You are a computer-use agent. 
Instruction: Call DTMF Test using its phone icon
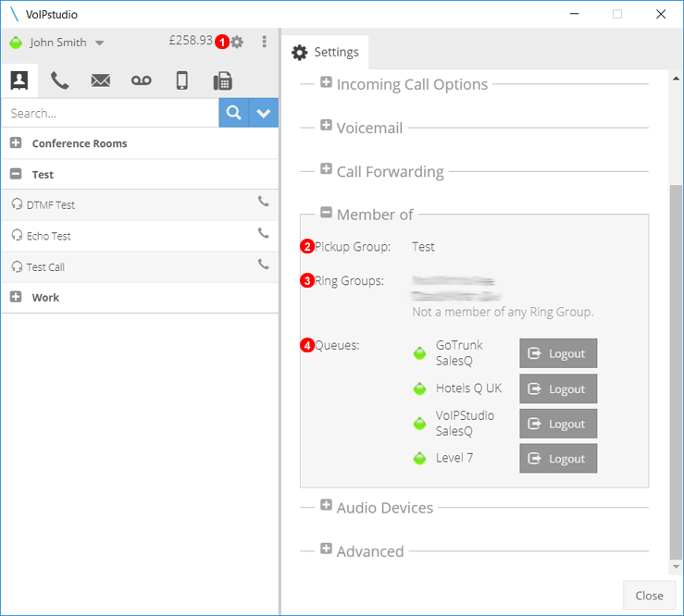[x=263, y=202]
